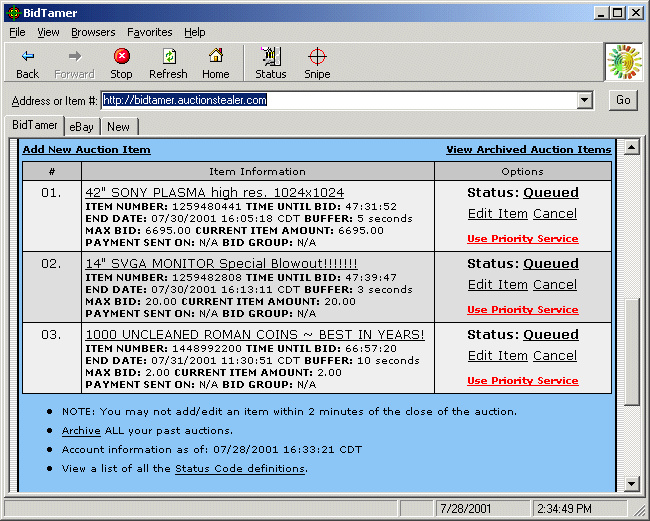Viewport: 650px width, 521px height.
Task: Open the Status toolbar icon
Action: click(271, 56)
